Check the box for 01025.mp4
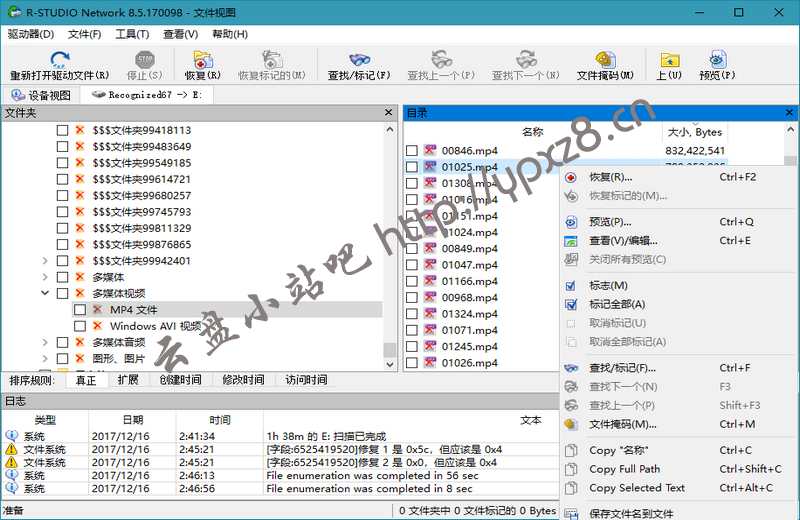Viewport: 800px width, 520px height. point(412,167)
